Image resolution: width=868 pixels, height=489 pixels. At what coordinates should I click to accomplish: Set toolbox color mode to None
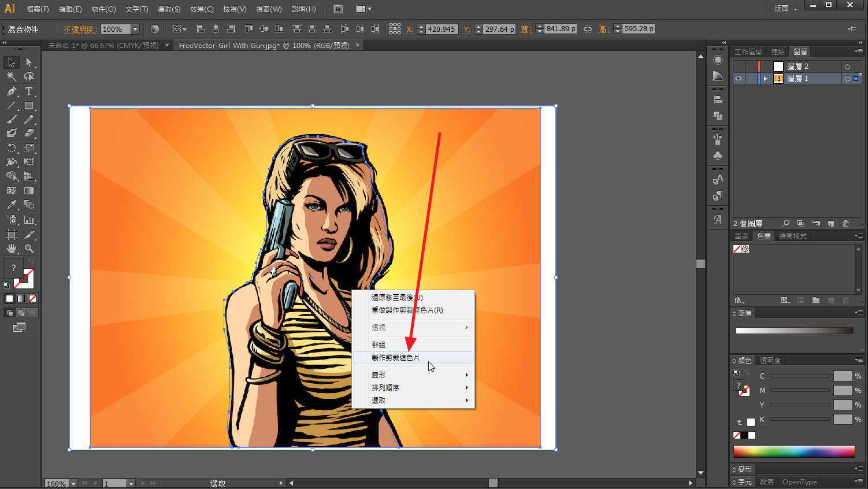click(x=33, y=299)
